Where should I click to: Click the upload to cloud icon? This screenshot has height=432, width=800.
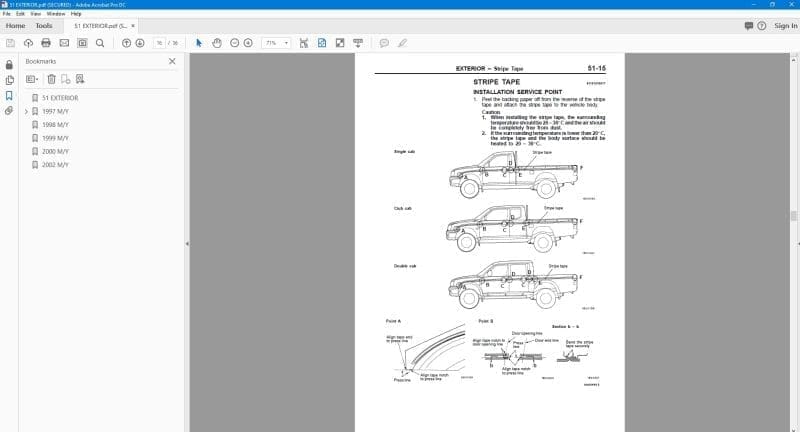[x=29, y=43]
